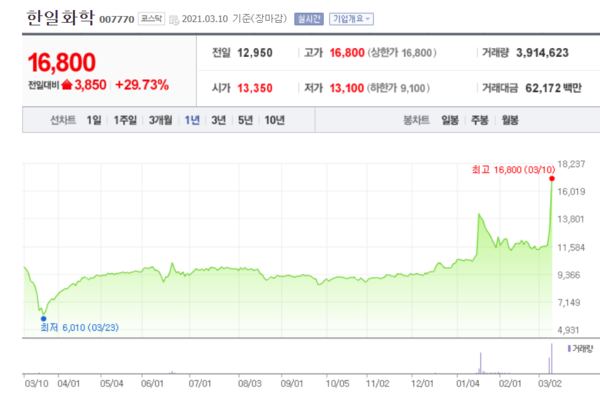600x399 pixels.
Task: Open the 주봉 candle chart
Action: [479, 120]
